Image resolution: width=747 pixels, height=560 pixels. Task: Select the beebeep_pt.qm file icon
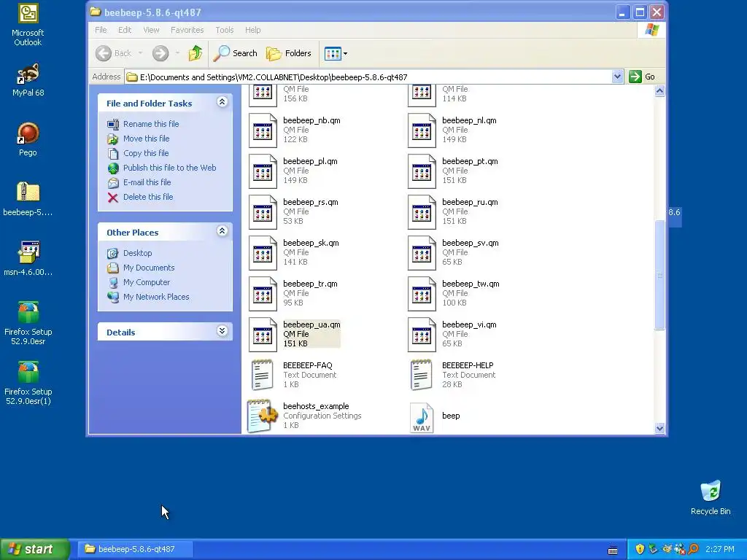[422, 171]
